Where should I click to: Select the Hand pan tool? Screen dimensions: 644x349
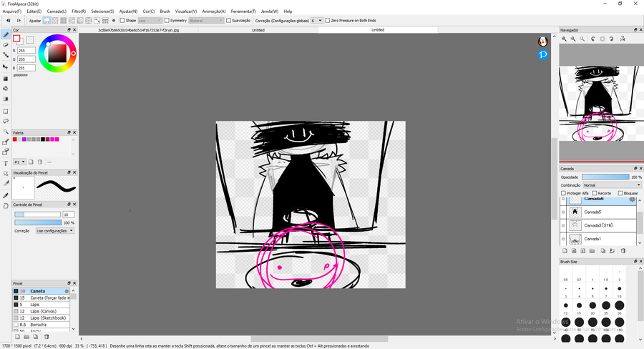click(x=6, y=206)
